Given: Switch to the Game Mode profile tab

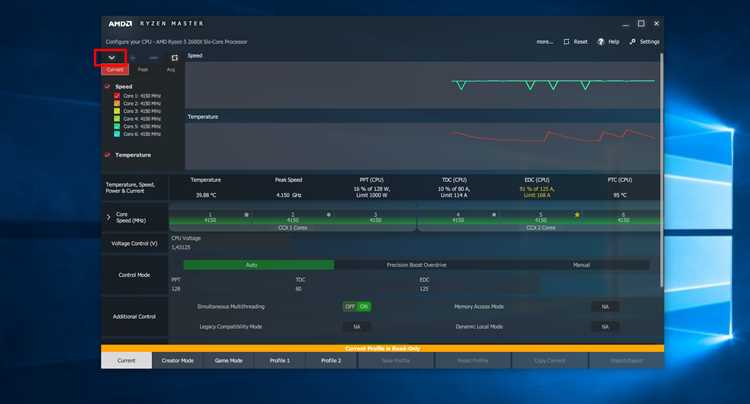Looking at the screenshot, I should click(229, 360).
